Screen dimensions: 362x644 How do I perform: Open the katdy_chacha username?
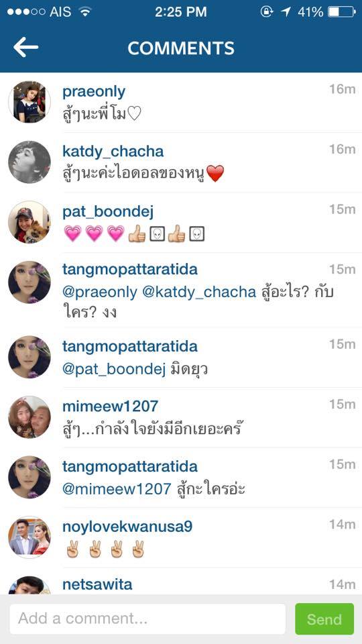click(113, 152)
